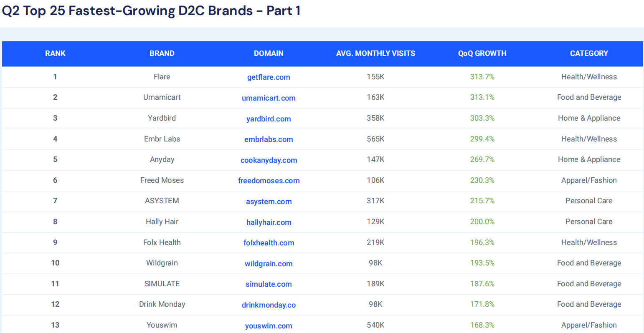Viewport: 644px width, 333px height.
Task: Follow the youswim.com link
Action: coord(269,326)
